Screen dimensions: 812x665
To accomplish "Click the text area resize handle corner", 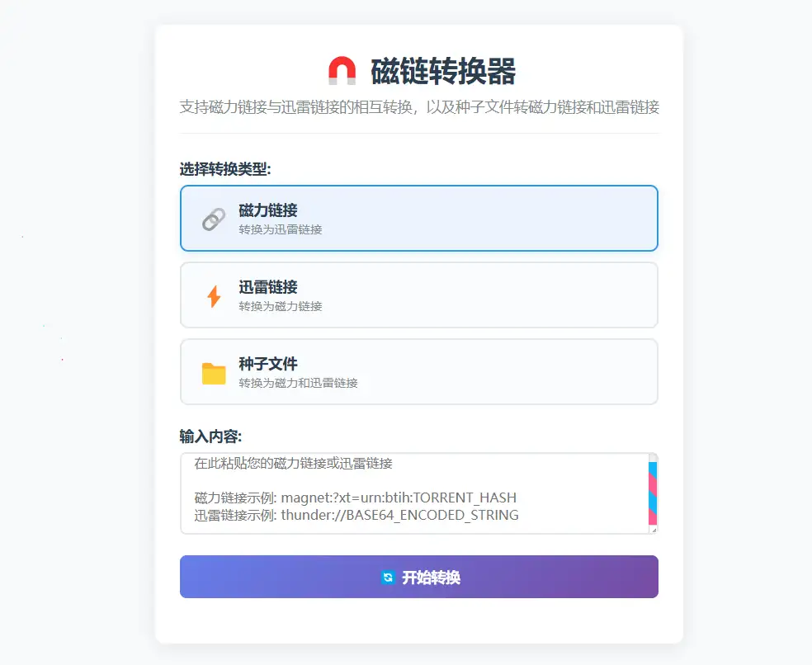I will click(x=654, y=530).
